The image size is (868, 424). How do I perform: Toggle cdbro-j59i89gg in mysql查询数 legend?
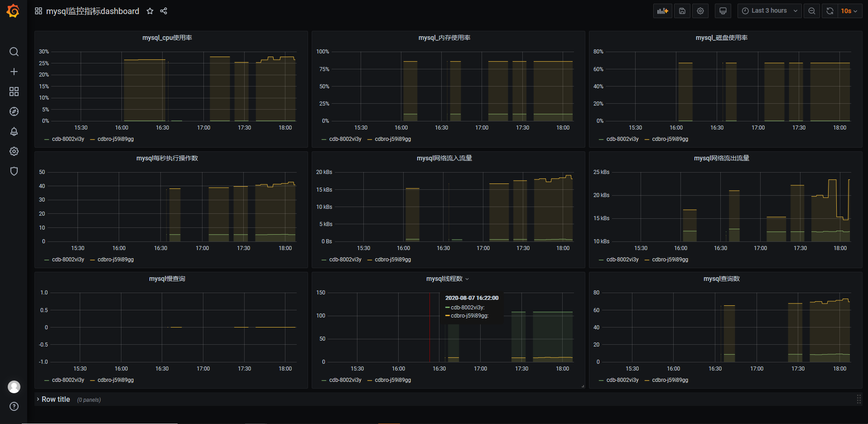(x=670, y=380)
